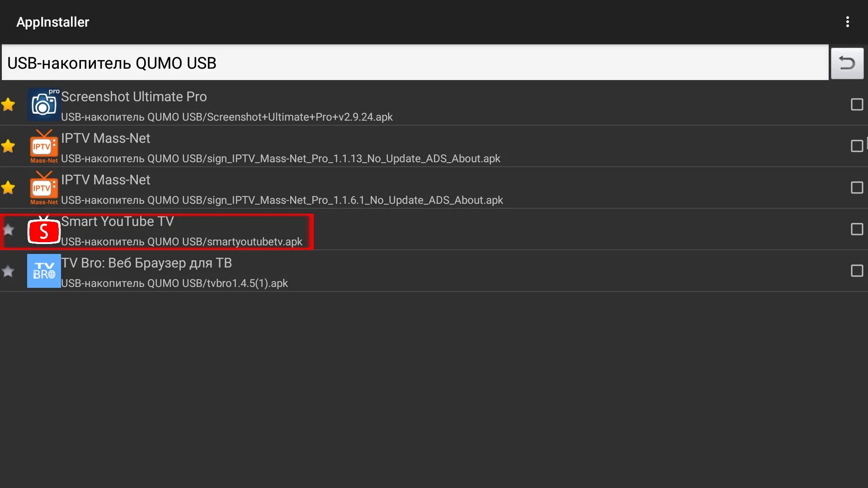
Task: Click the IPTV Mass-Net 1.1.13 app icon
Action: (x=44, y=146)
